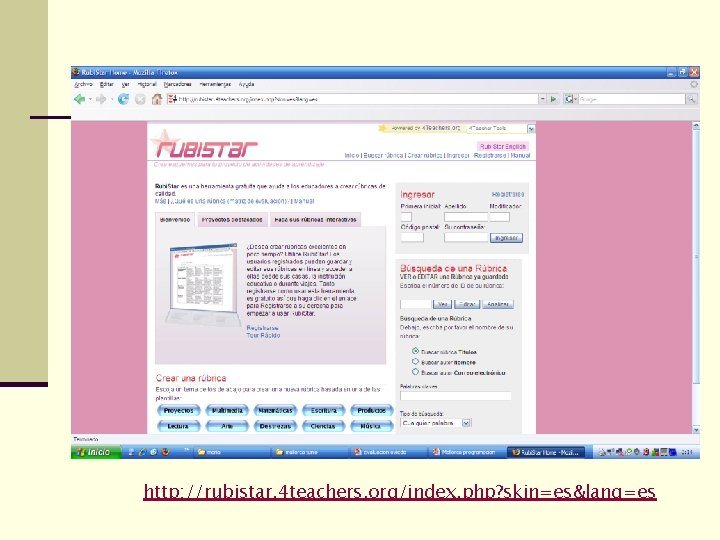Choose the Lectura rubric category
This screenshot has width=720, height=540.
[179, 426]
